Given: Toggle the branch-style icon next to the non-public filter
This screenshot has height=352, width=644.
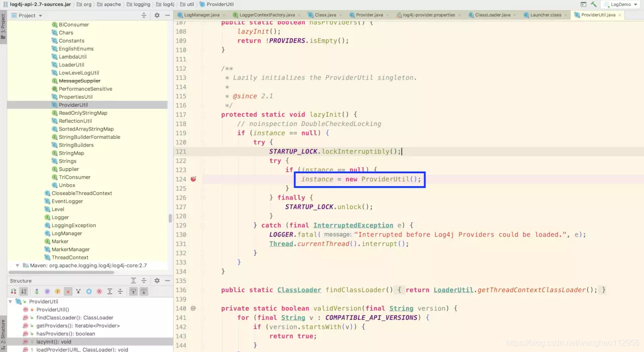Looking at the screenshot, I should click(78, 291).
